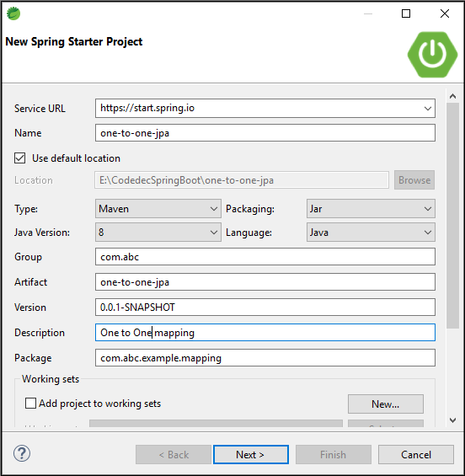Click the Spring leaf window icon

click(13, 13)
